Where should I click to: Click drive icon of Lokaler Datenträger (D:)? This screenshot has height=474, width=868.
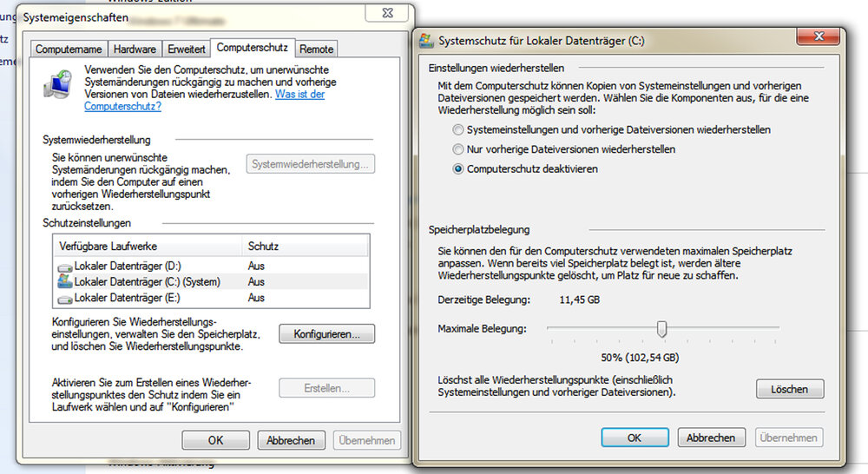65,267
